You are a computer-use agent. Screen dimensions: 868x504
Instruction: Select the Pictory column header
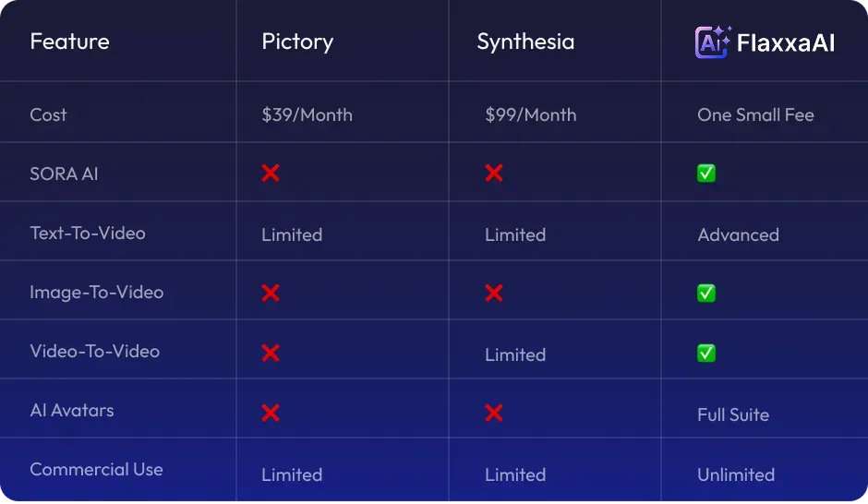297,42
